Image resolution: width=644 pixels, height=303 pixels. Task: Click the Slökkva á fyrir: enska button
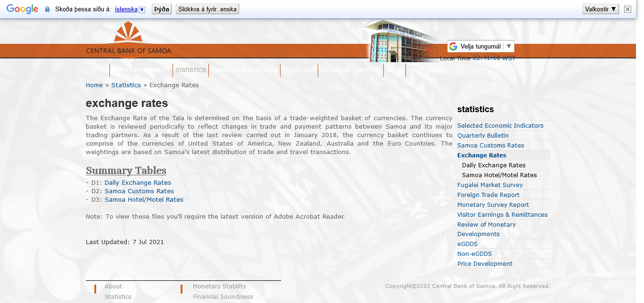tap(207, 9)
